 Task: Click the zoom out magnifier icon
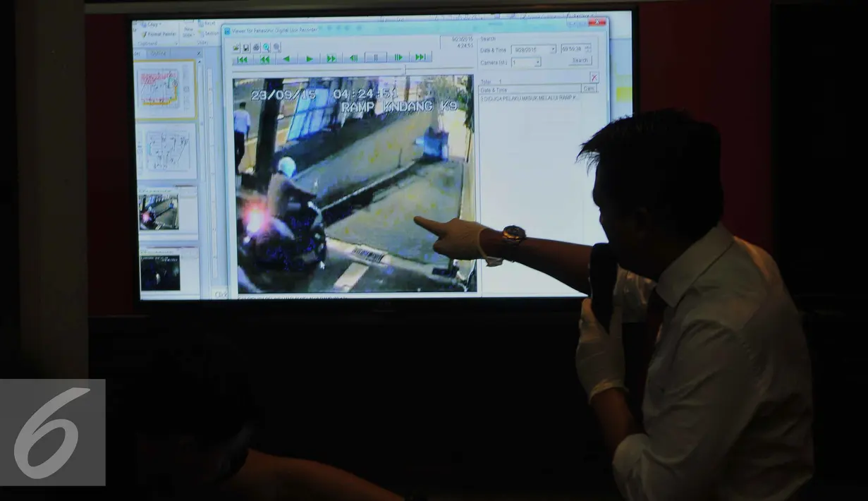[x=276, y=47]
